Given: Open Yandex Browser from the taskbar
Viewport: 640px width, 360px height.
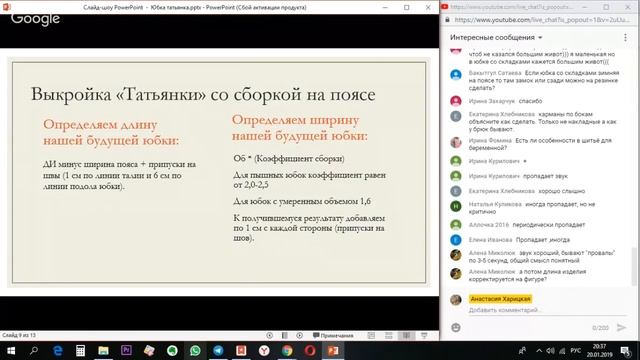Looking at the screenshot, I should (x=264, y=351).
